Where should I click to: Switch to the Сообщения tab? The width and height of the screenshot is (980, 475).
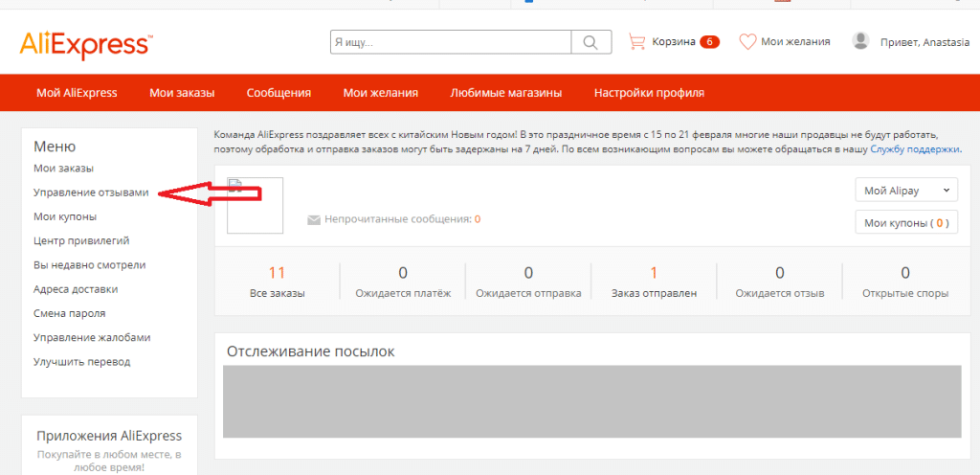(x=278, y=93)
